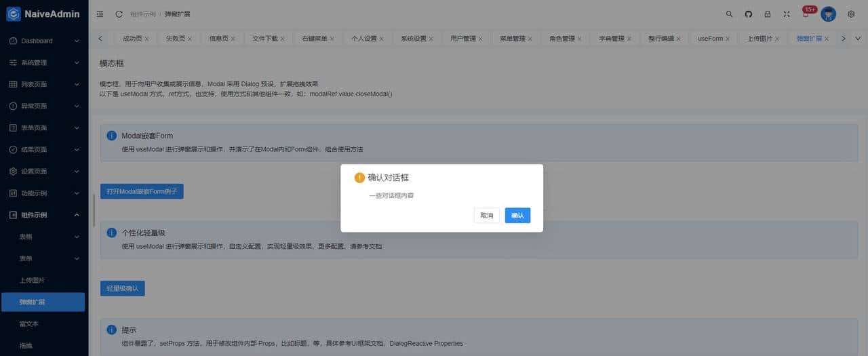Click the 系统管理 sliders icon in sidebar
This screenshot has height=356, width=868.
(13, 62)
